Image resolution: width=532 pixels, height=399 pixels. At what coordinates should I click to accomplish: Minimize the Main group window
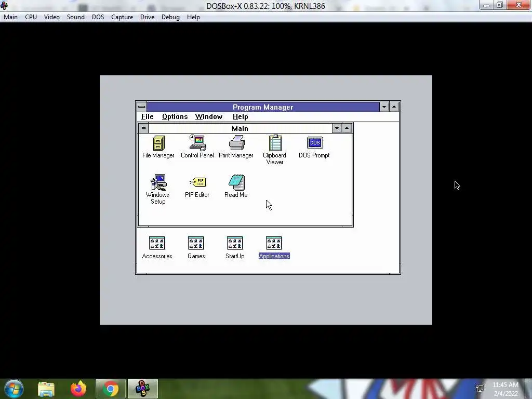tap(337, 128)
